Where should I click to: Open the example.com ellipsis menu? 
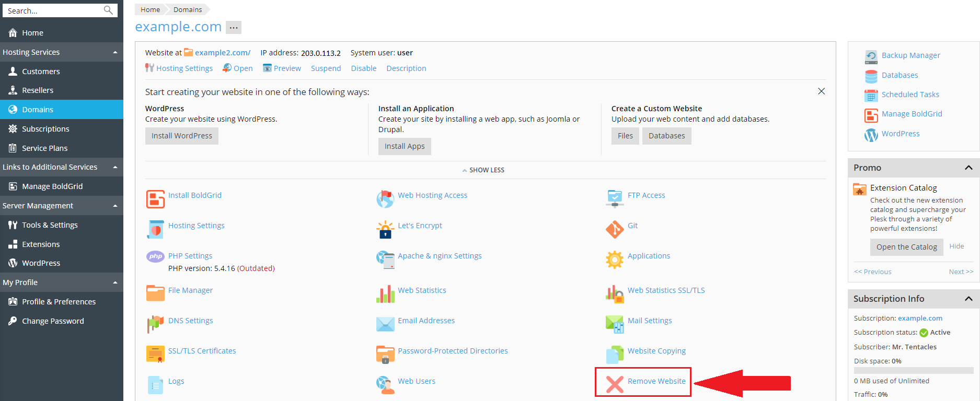(x=234, y=28)
